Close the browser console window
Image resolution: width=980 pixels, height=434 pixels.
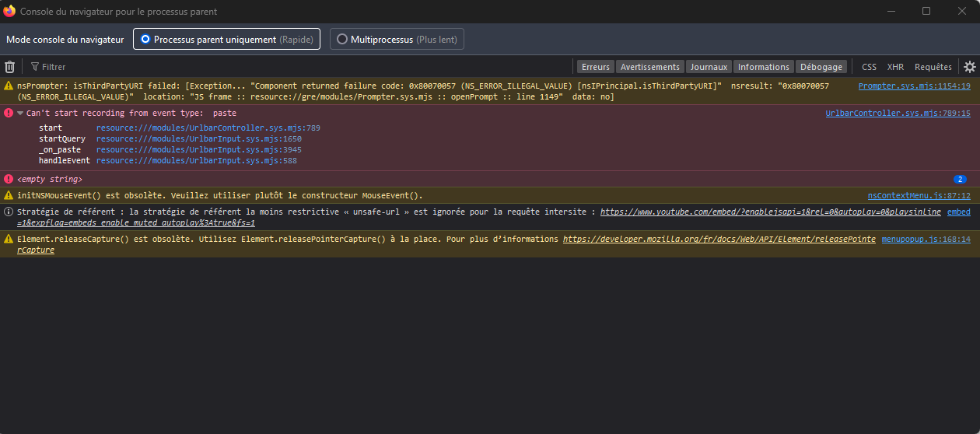pos(962,11)
